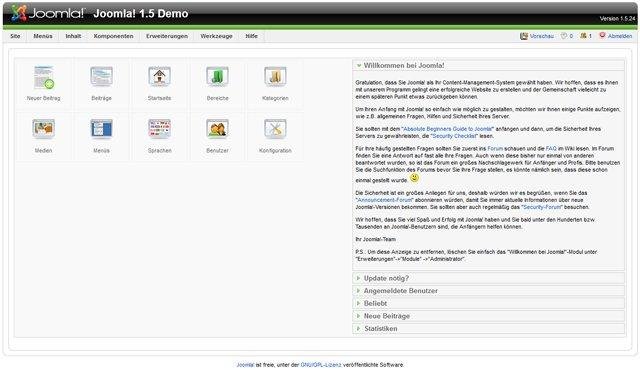Open the Konfiguration tools icon
This screenshot has height=370, width=640.
point(275,136)
